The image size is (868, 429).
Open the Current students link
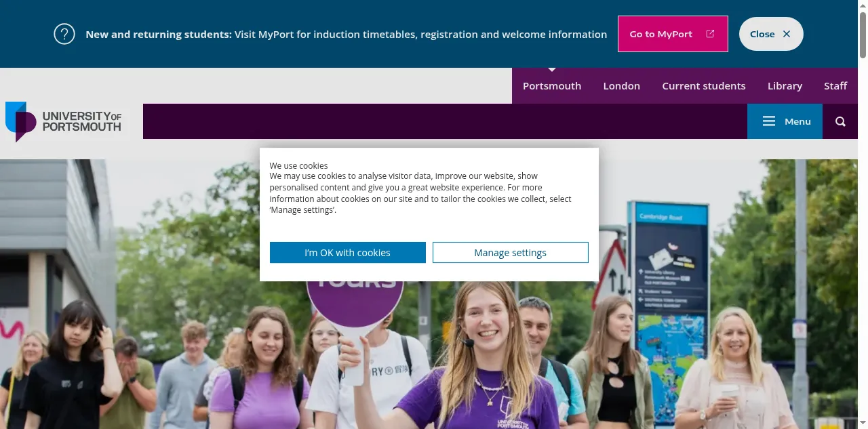[x=704, y=86]
